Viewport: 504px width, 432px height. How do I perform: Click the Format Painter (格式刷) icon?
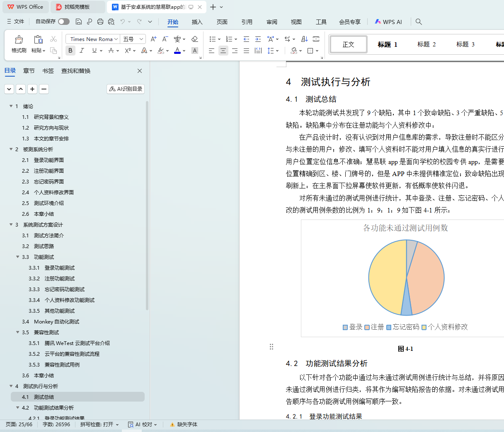click(19, 40)
